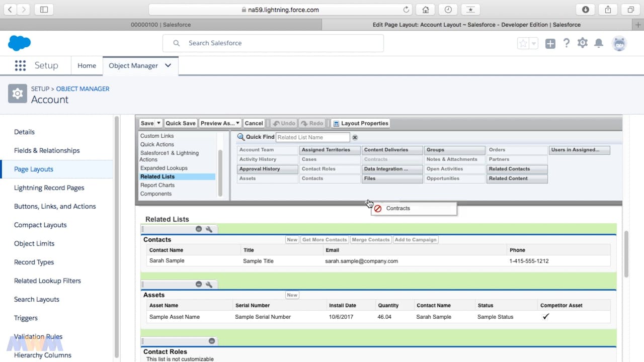Screen dimensions: 644x362
Task: Open Details in the sidebar
Action: tap(24, 132)
